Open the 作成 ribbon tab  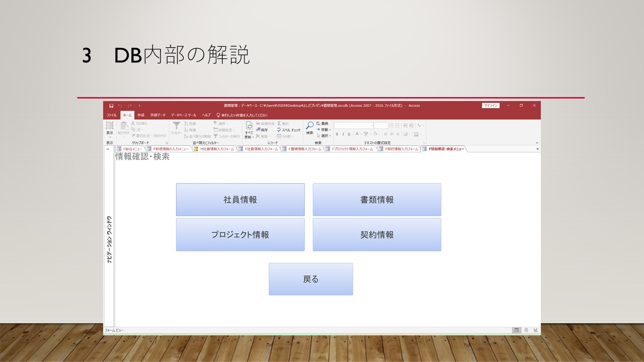pos(141,115)
